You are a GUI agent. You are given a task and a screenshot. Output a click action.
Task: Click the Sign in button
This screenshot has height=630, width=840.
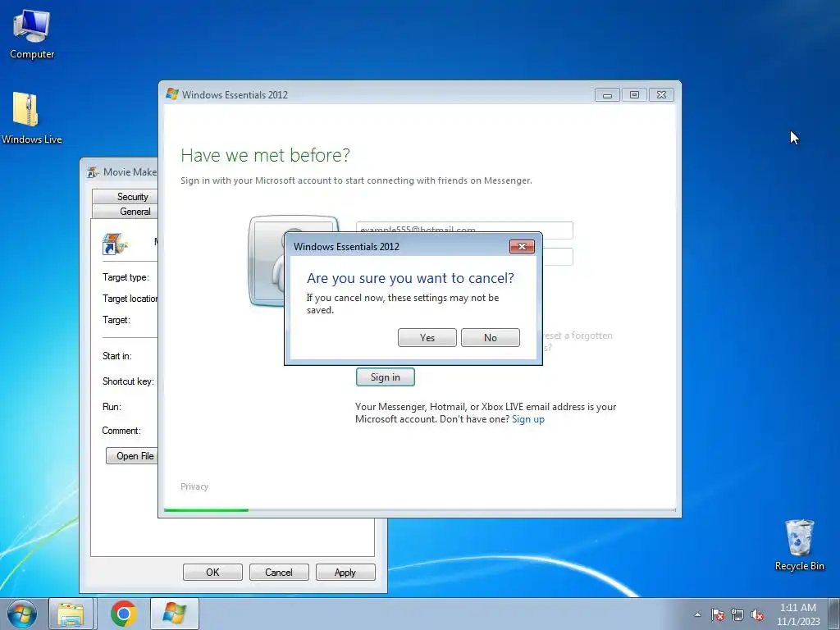[x=386, y=377]
